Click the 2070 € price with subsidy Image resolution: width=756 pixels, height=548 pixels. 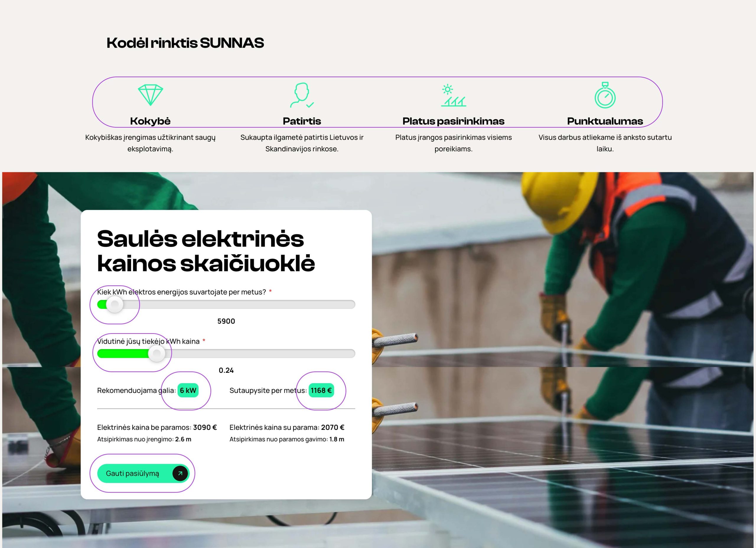(332, 427)
